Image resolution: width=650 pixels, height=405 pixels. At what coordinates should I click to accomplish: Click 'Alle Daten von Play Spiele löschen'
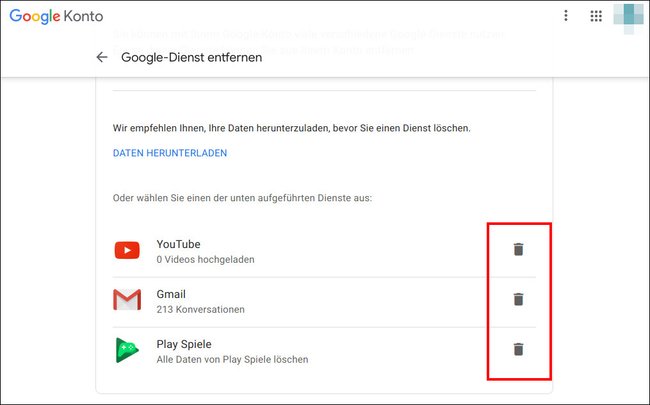point(232,359)
